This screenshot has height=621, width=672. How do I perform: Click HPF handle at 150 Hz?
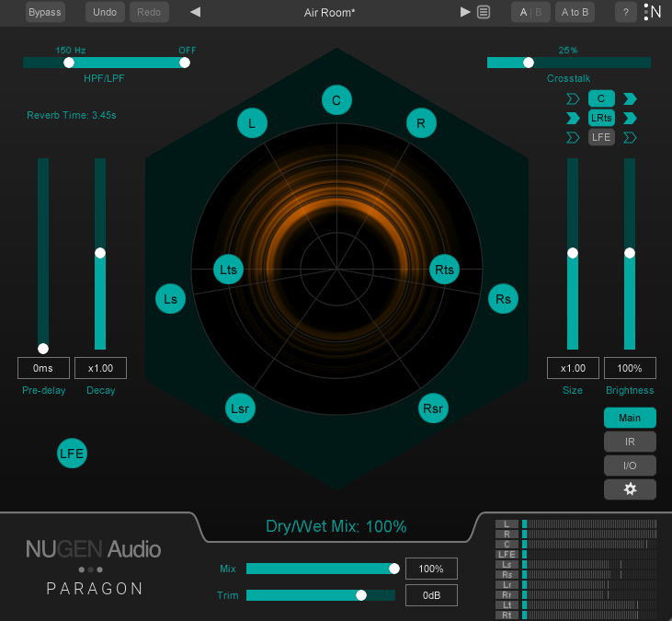click(69, 63)
